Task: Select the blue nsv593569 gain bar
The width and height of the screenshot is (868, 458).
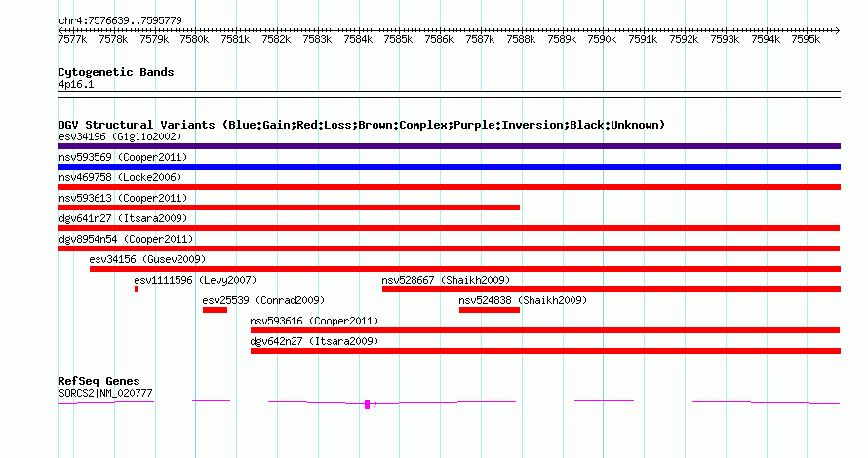Action: 449,167
